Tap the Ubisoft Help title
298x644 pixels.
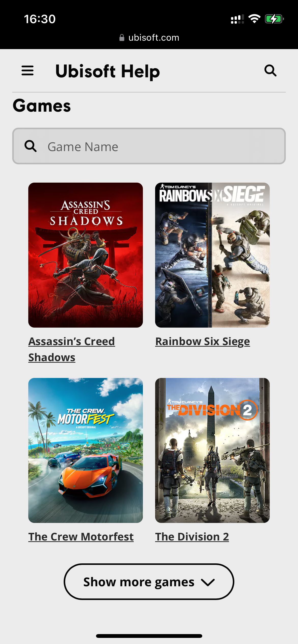[107, 71]
